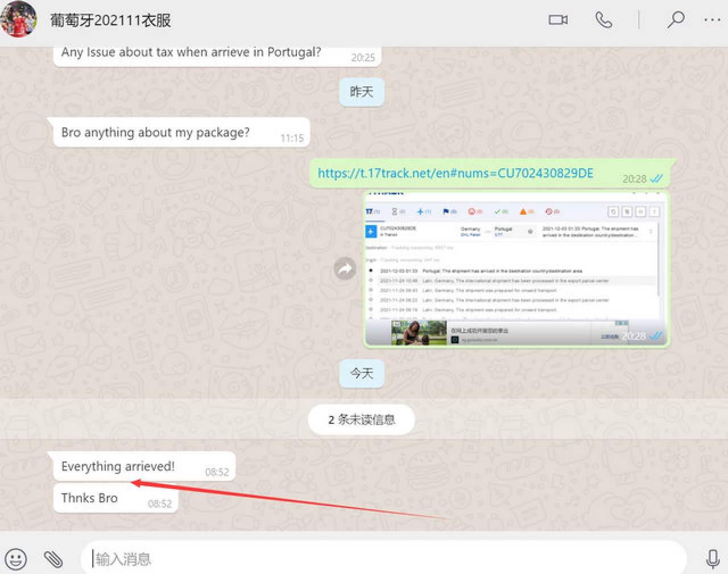
Task: Open the three-dot more options menu
Action: (712, 20)
